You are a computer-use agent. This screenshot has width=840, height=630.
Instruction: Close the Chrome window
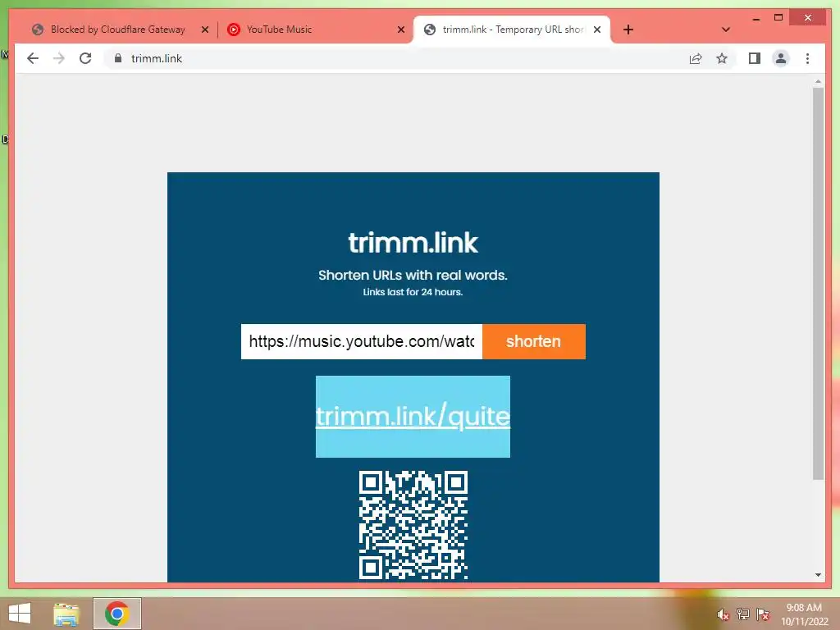pos(808,18)
